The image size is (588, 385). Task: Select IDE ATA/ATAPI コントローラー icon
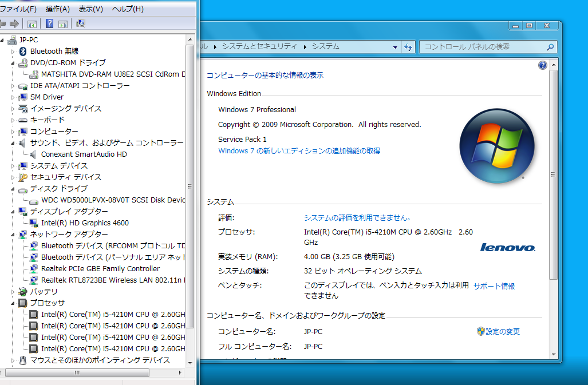coord(23,86)
